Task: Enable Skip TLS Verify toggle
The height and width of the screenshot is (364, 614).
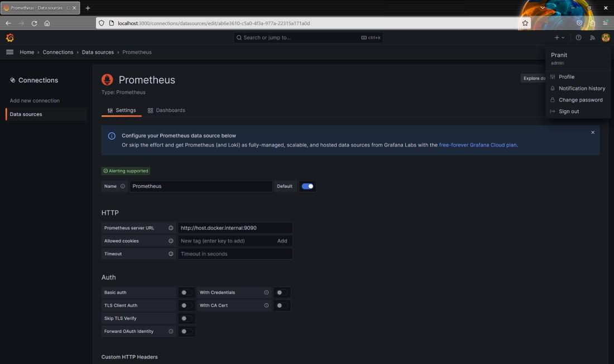Action: [186, 318]
